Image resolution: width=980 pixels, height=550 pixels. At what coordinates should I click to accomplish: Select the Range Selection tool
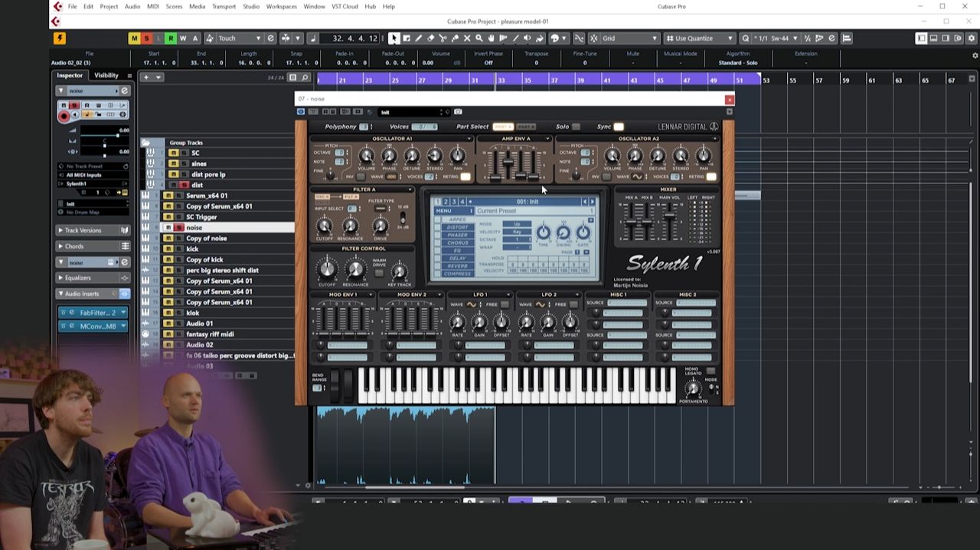coord(406,38)
